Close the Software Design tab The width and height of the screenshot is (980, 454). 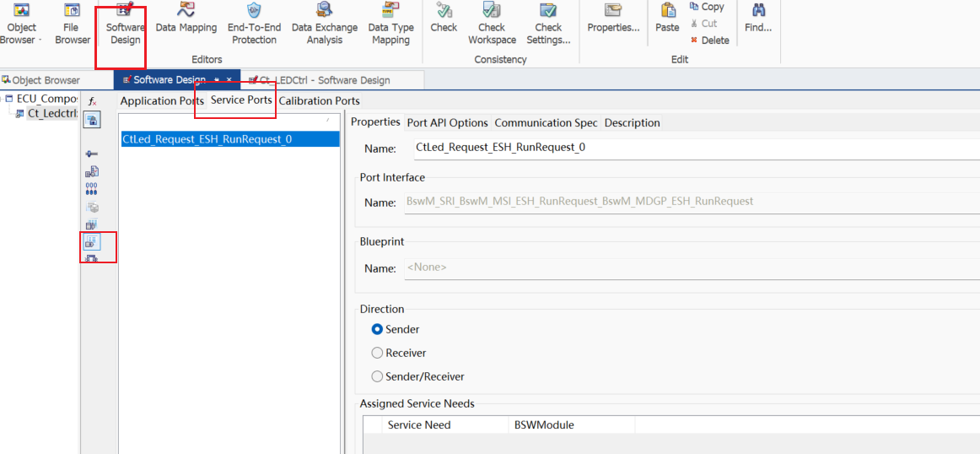pyautogui.click(x=229, y=80)
